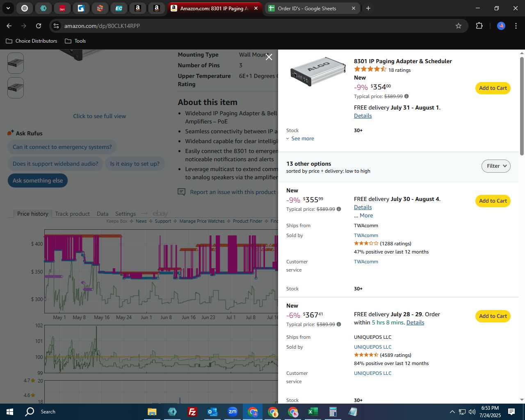Click the ALGO product image in offers panel
The height and width of the screenshot is (420, 525).
[318, 71]
